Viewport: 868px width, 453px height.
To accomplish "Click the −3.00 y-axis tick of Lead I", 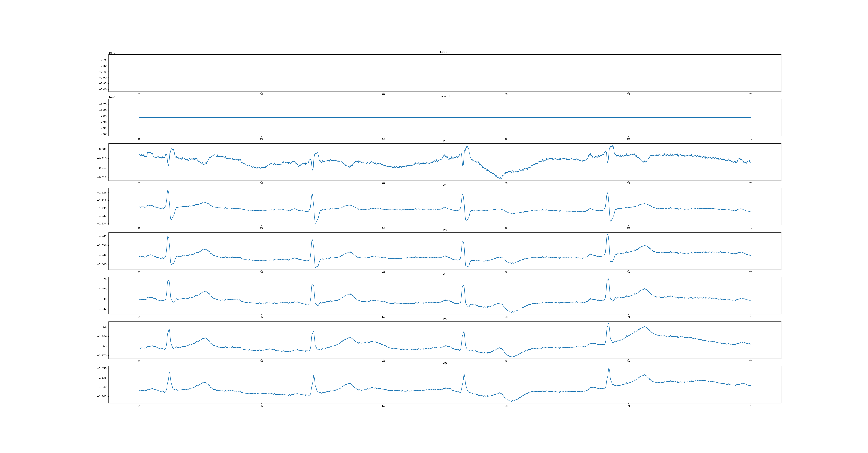I will pyautogui.click(x=103, y=89).
